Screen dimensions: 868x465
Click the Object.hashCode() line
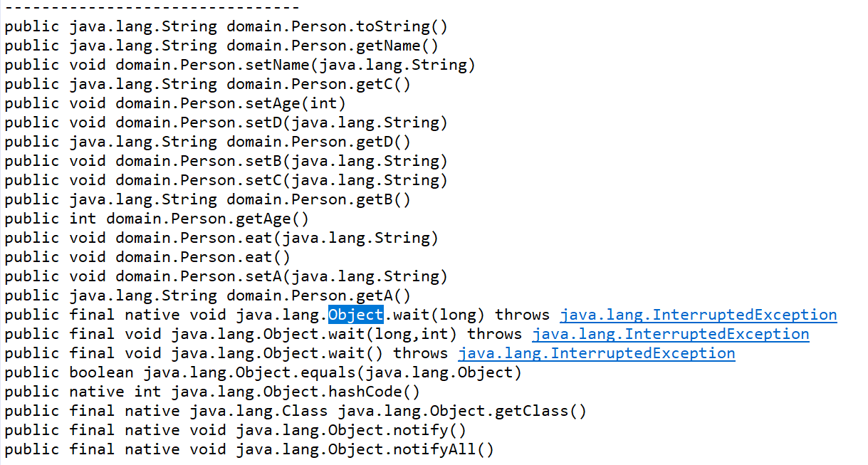212,392
